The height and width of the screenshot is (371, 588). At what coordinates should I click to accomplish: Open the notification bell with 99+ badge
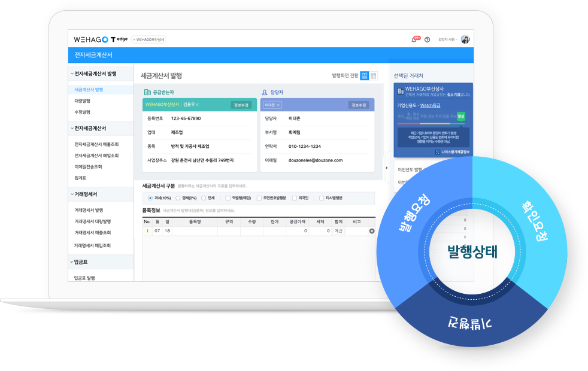(414, 39)
